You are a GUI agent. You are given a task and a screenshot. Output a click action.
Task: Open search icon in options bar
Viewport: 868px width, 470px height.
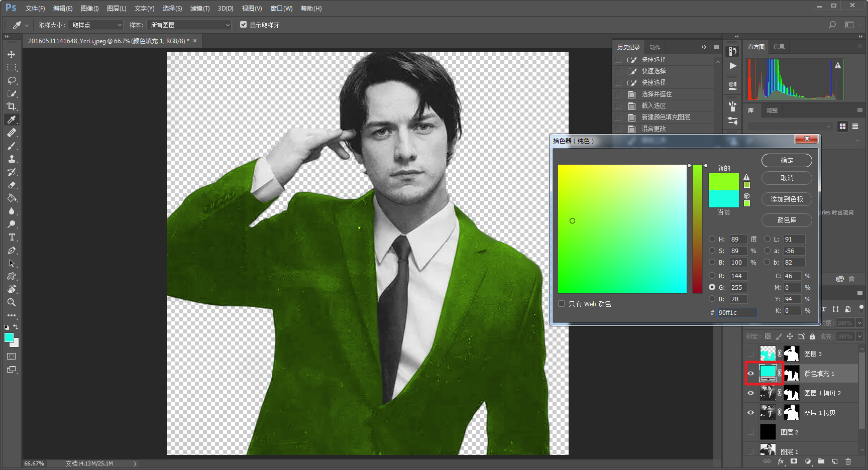pos(832,25)
